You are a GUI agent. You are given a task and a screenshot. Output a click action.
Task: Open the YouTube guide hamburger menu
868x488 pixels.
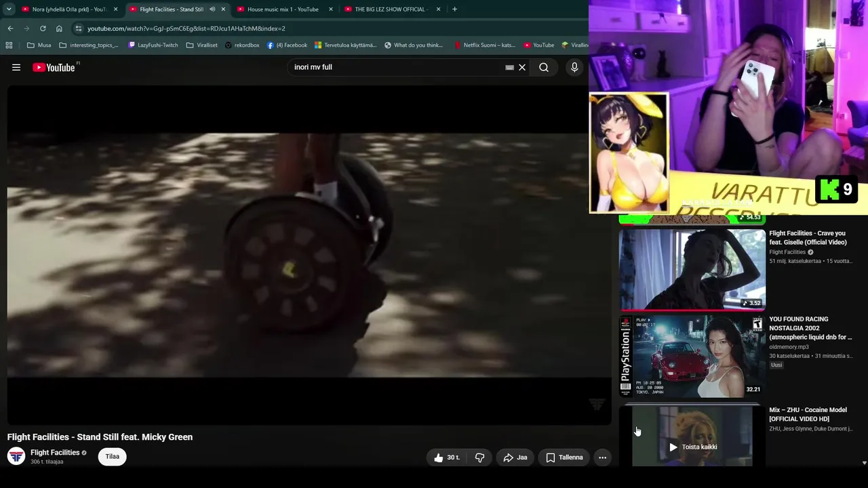pyautogui.click(x=16, y=67)
